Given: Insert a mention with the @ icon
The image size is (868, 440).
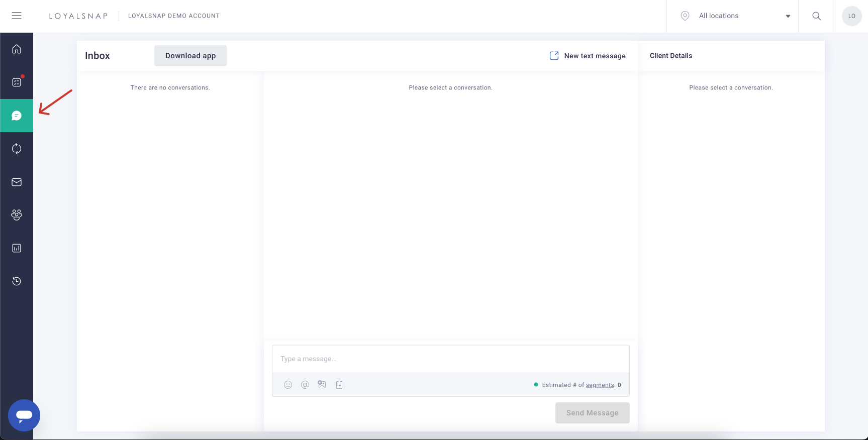Looking at the screenshot, I should coord(305,385).
